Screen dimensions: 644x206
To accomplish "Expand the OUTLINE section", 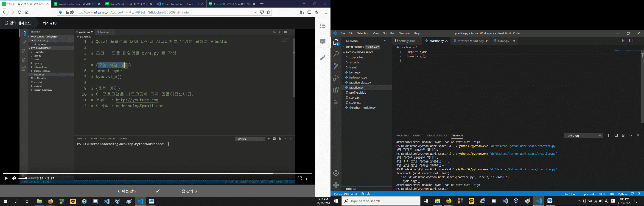I will [351, 189].
